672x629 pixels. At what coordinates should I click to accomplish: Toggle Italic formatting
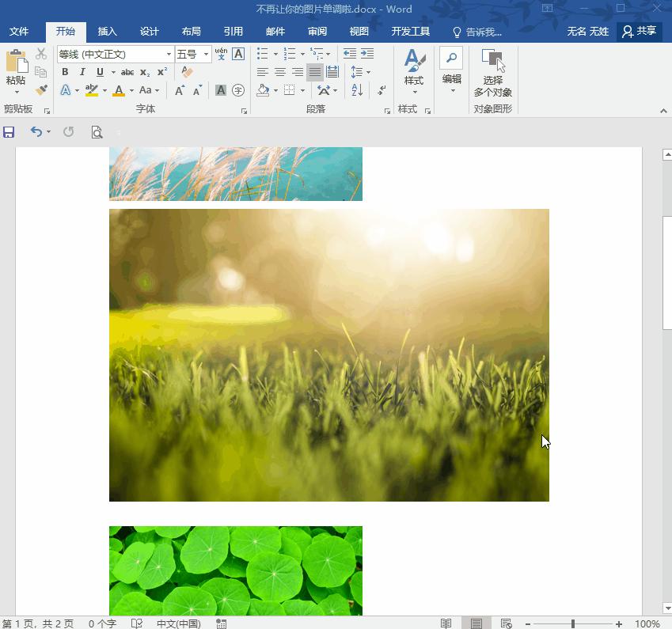tap(82, 72)
